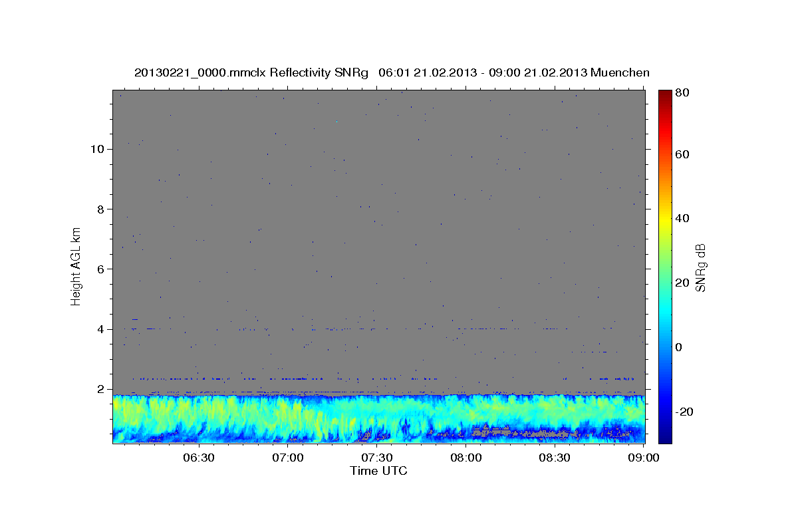The width and height of the screenshot is (798, 532).
Task: Click the colorbar value 40
Action: pos(683,219)
